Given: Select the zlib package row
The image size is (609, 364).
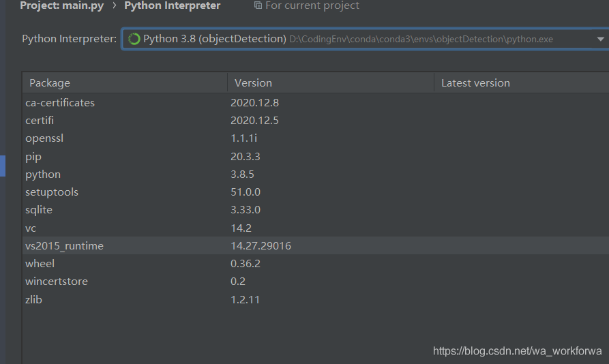Looking at the screenshot, I should click(x=316, y=299).
